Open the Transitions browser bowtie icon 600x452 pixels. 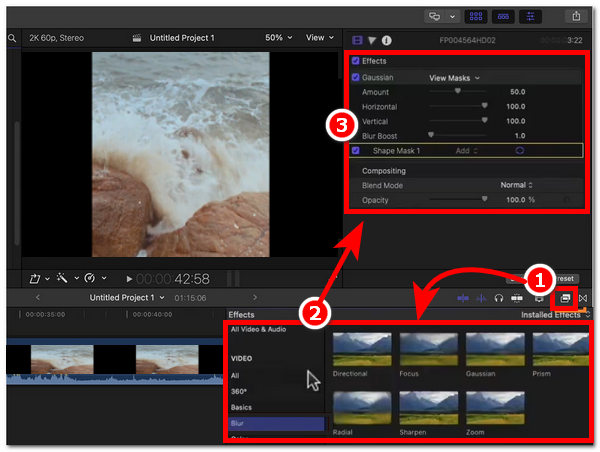tap(583, 298)
